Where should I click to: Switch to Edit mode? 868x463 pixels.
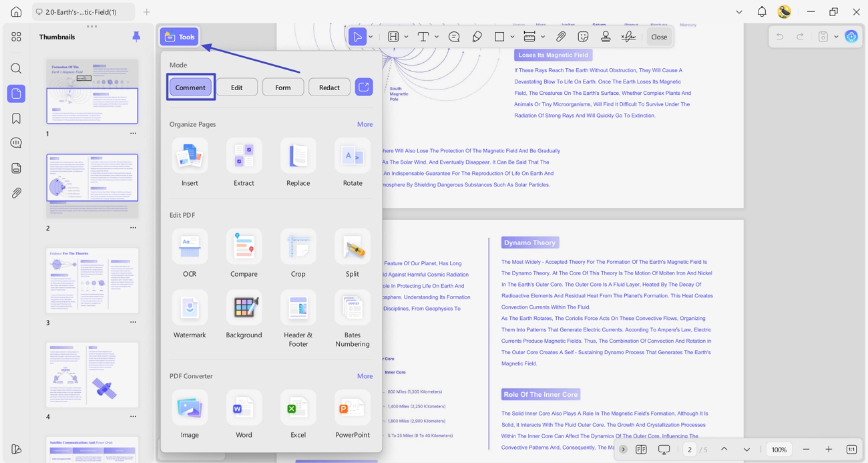click(x=236, y=88)
